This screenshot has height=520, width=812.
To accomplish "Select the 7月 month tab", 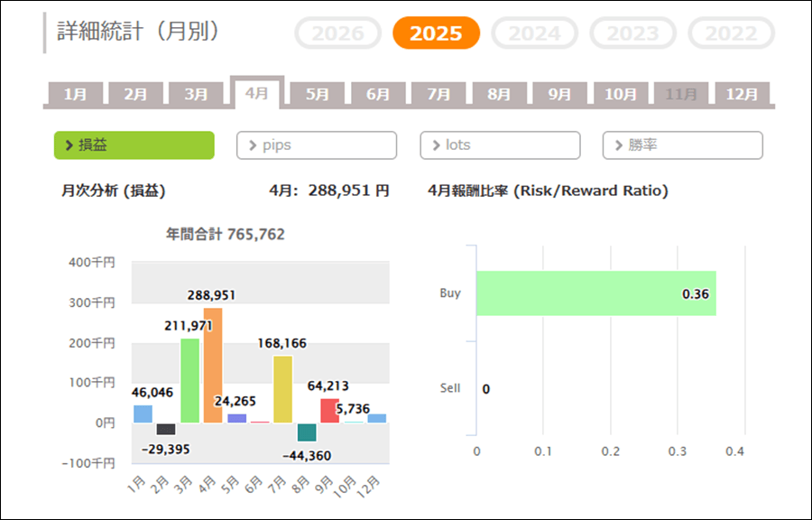I will pyautogui.click(x=438, y=94).
